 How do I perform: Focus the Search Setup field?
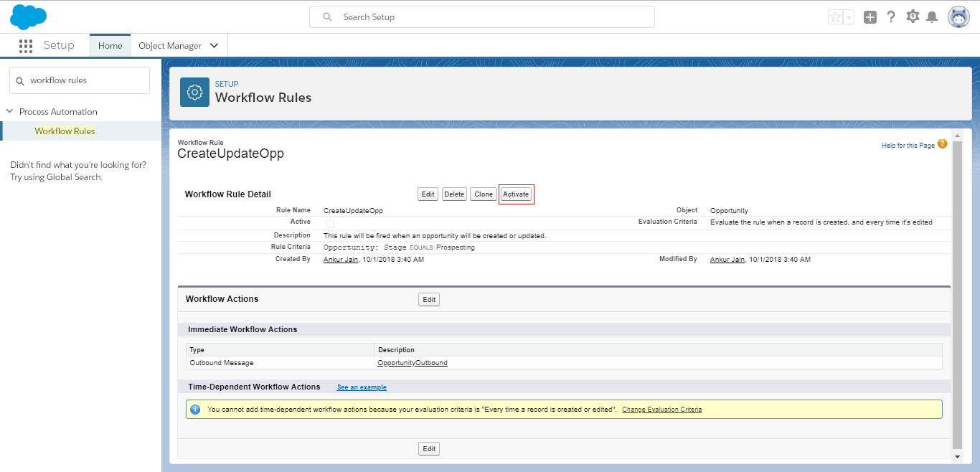click(482, 17)
